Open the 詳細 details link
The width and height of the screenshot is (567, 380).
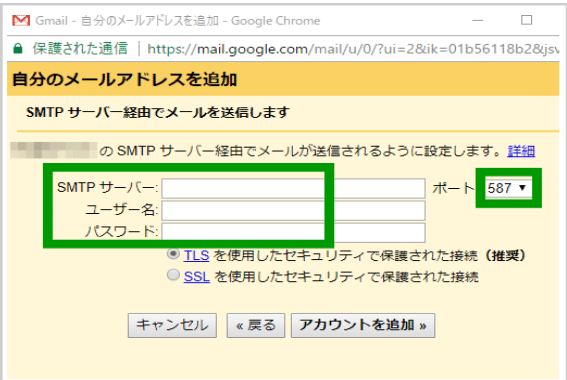(x=521, y=151)
